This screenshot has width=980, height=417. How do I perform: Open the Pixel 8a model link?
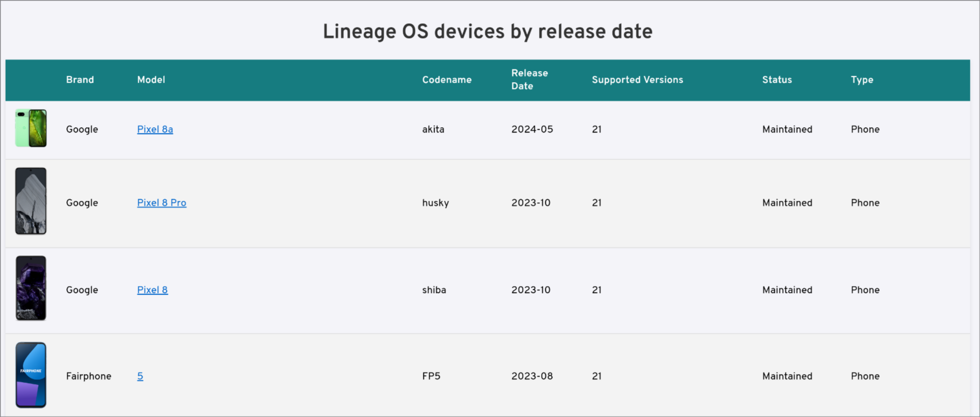(155, 129)
